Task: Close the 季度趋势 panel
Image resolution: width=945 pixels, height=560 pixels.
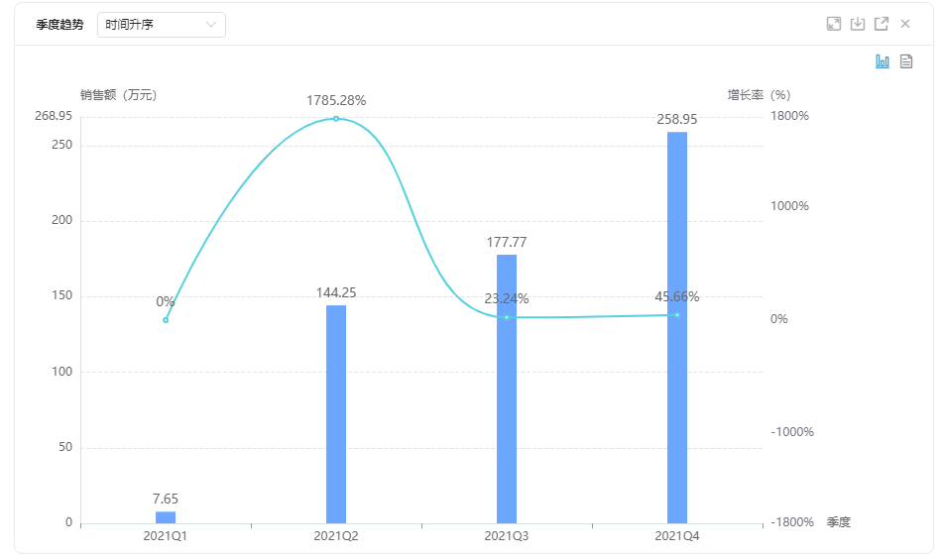Action: [905, 24]
